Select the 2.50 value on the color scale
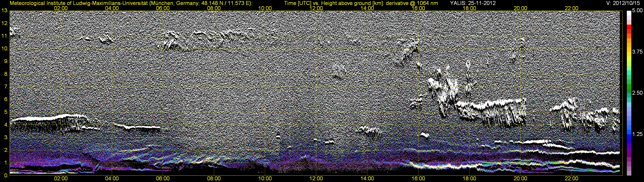The width and height of the screenshot is (644, 182). click(x=637, y=93)
